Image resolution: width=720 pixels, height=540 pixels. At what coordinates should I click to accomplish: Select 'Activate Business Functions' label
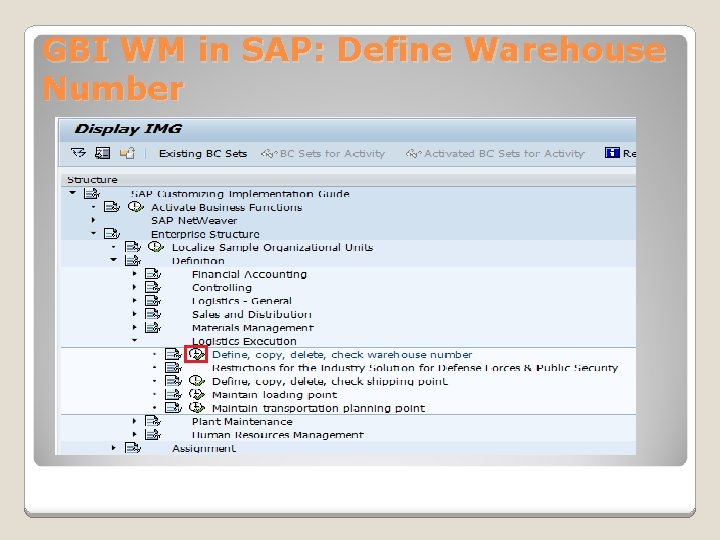pyautogui.click(x=227, y=207)
